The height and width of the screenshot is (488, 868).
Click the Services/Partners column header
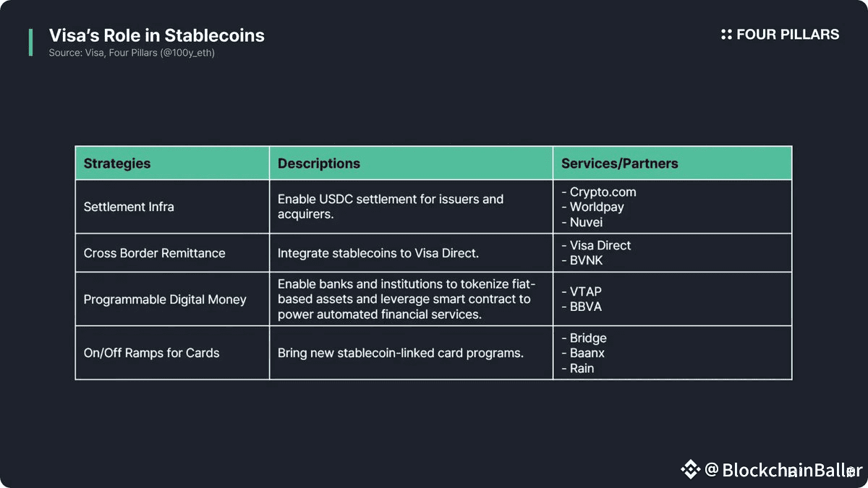click(620, 163)
